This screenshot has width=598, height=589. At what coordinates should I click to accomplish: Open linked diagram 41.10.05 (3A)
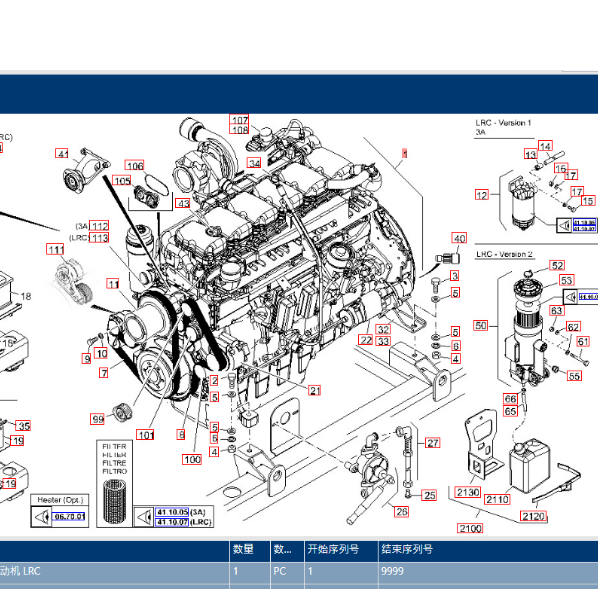pyautogui.click(x=172, y=512)
